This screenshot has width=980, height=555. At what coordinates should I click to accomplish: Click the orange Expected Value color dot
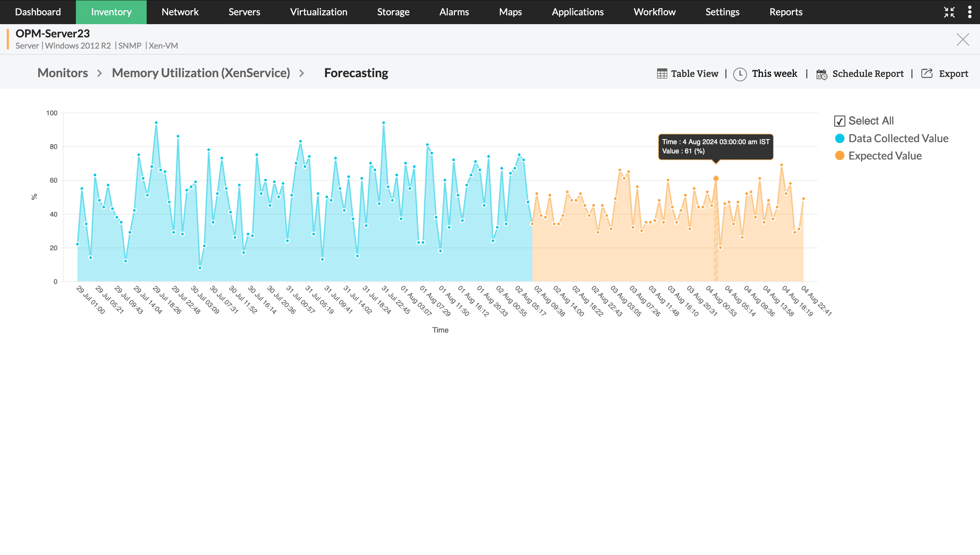point(839,155)
